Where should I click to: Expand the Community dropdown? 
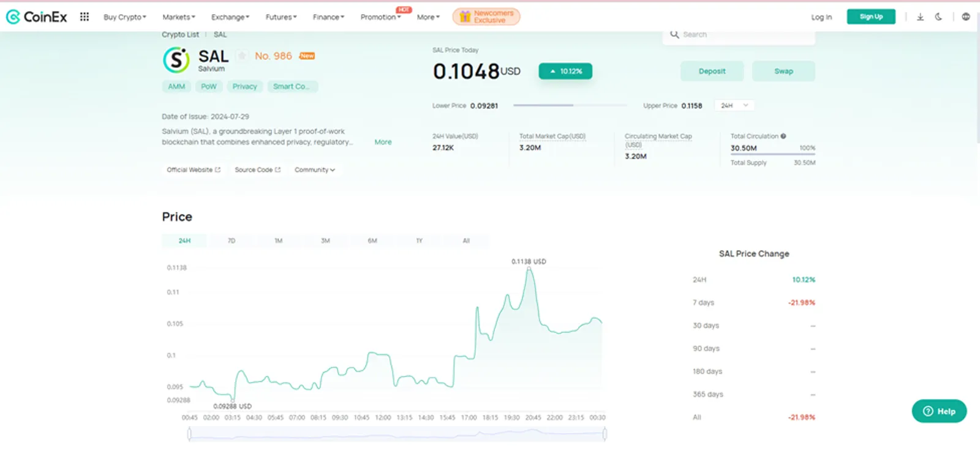pos(315,170)
